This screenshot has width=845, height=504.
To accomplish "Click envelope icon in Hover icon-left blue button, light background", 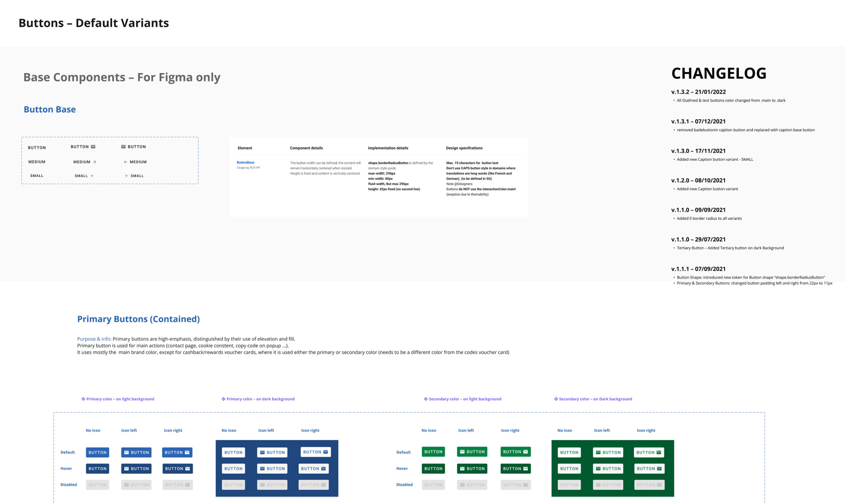I will click(126, 469).
